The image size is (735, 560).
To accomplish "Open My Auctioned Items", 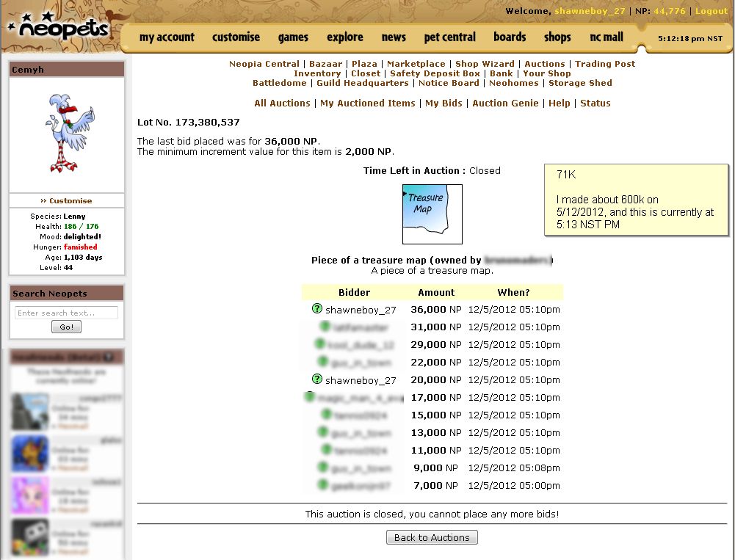I will [x=367, y=103].
